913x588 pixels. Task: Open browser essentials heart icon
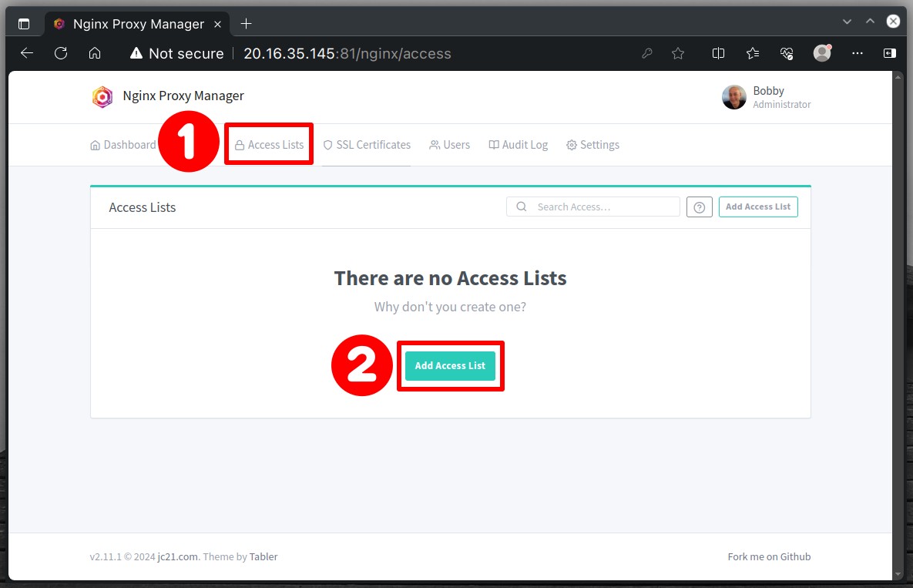(787, 54)
